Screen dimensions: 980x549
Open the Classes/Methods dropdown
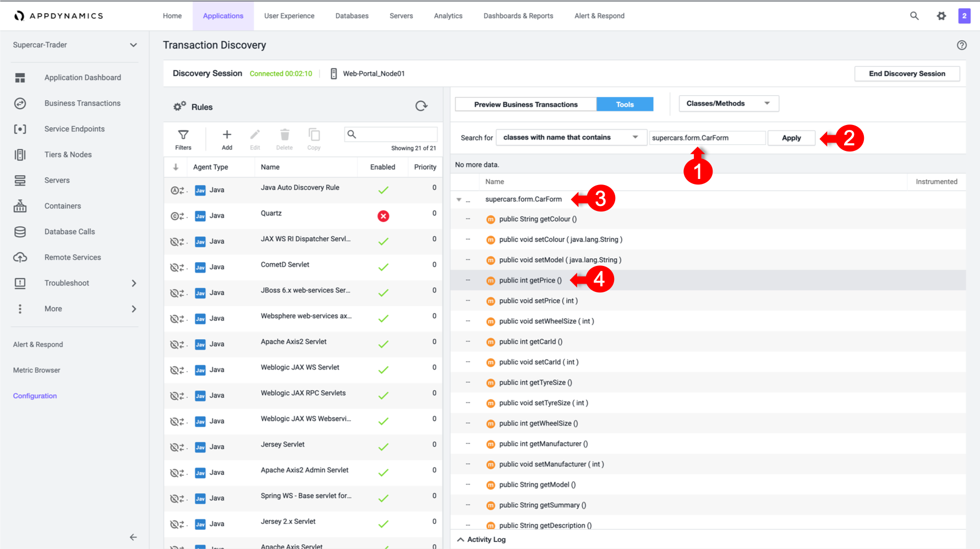point(729,104)
